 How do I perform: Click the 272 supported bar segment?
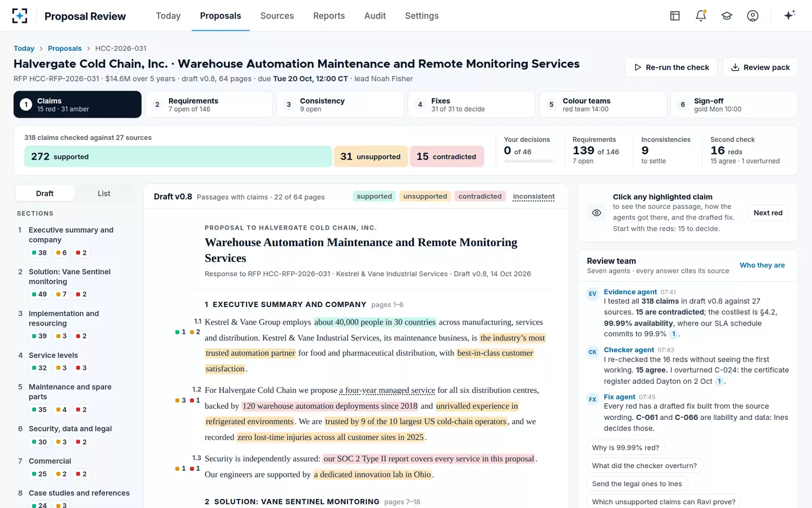click(178, 156)
